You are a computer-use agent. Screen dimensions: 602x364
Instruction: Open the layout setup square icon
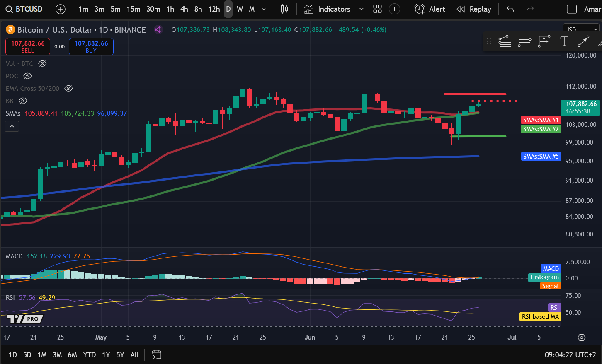(572, 9)
